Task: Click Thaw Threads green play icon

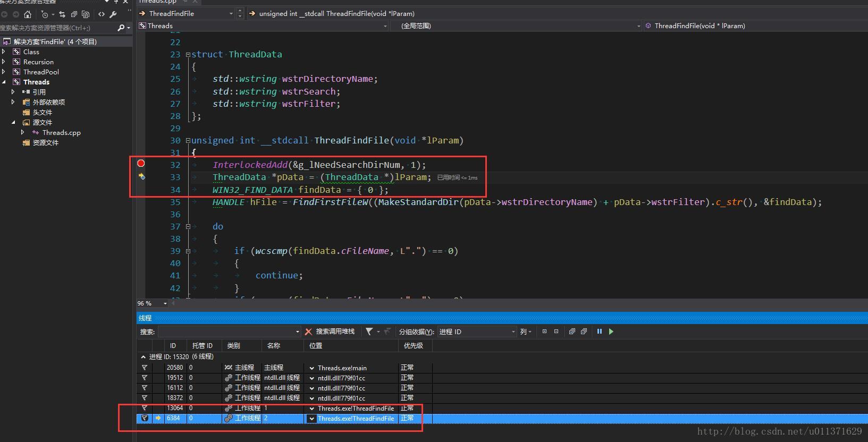Action: tap(611, 331)
